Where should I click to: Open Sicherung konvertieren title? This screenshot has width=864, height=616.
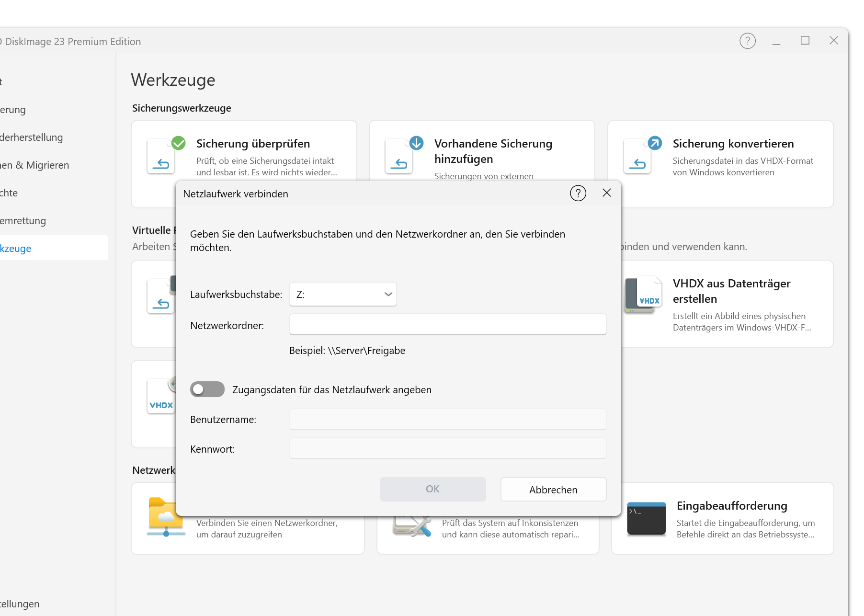point(733,144)
